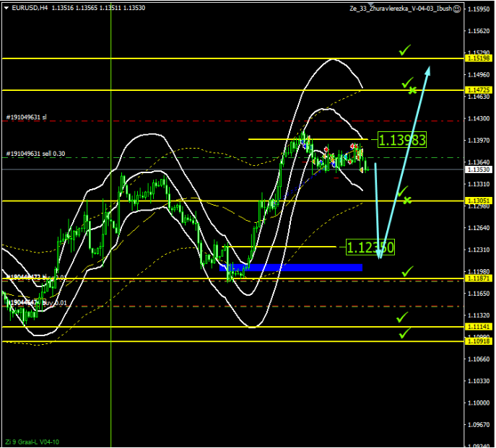Image resolution: width=496 pixels, height=448 pixels.
Task: Click the 1.15198 yellow price tag
Action: pyautogui.click(x=479, y=58)
